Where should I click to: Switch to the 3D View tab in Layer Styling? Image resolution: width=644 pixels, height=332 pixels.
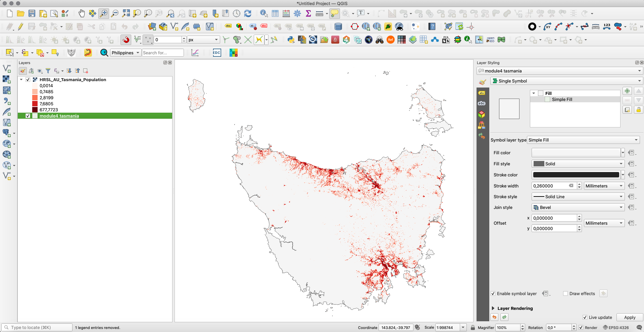[x=482, y=114]
